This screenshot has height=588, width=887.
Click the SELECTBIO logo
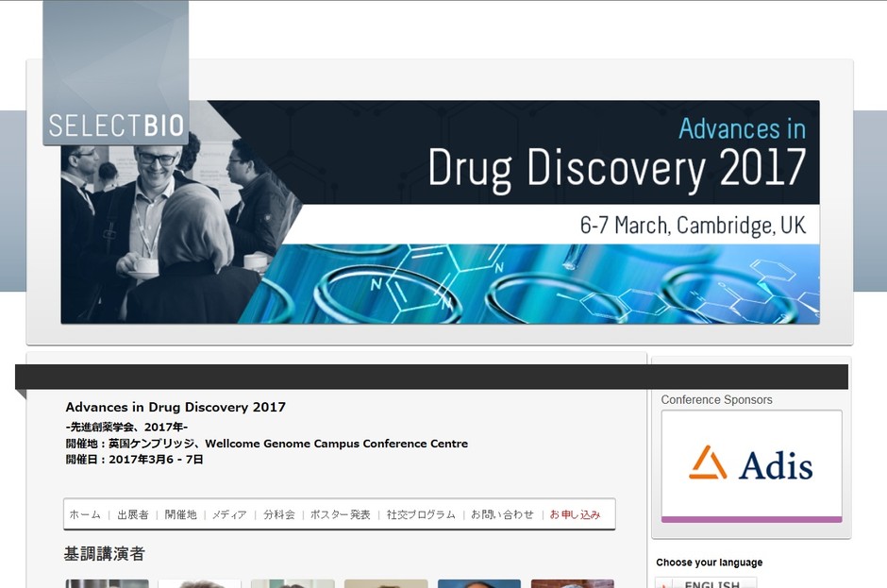[116, 73]
